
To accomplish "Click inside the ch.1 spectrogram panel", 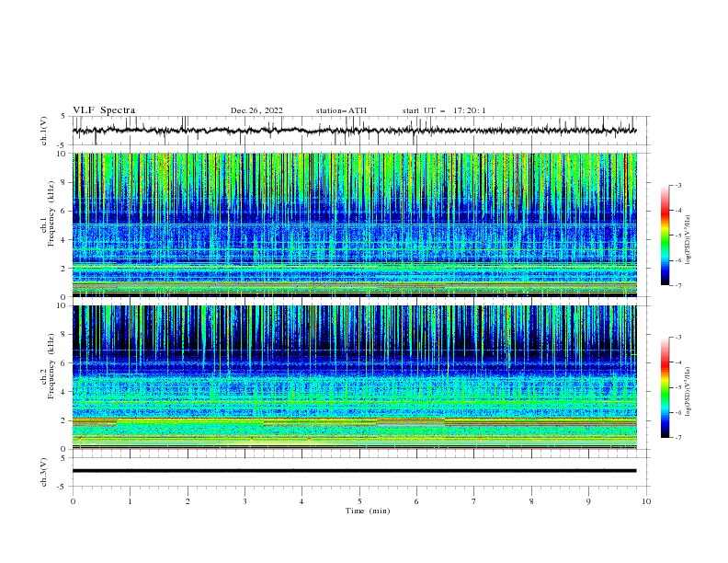I will click(x=354, y=224).
